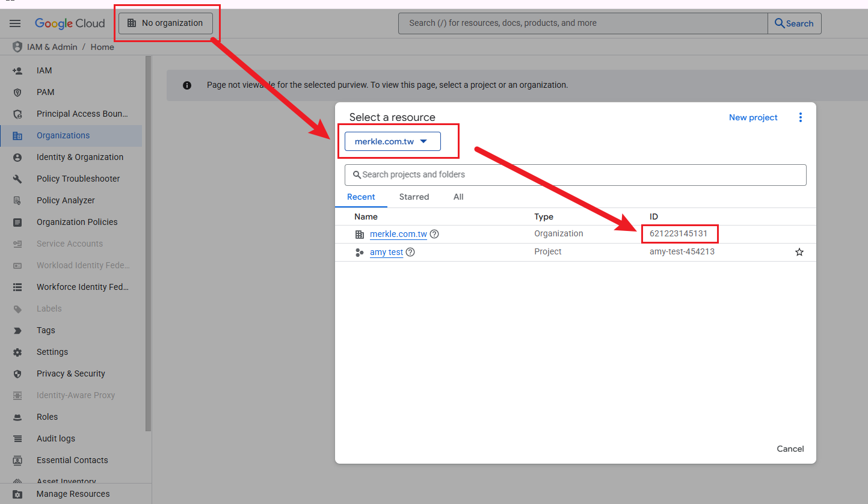868x504 pixels.
Task: Switch to the All tab
Action: click(458, 197)
